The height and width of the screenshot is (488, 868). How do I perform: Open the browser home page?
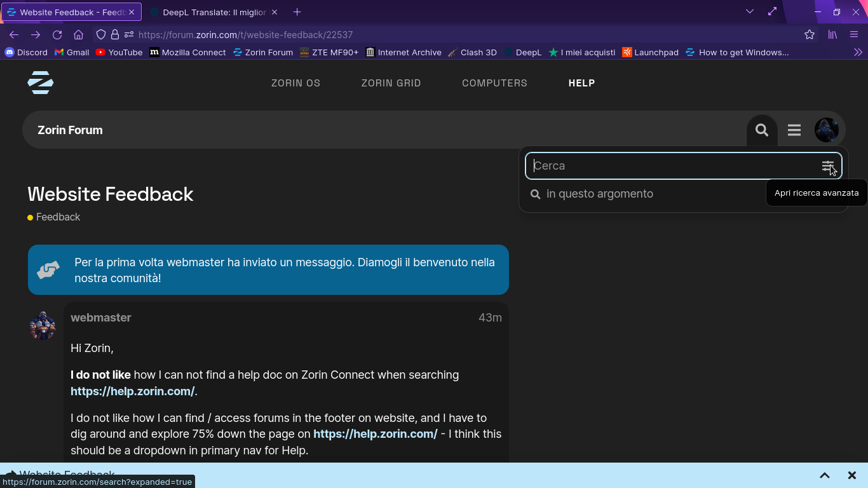click(x=79, y=35)
